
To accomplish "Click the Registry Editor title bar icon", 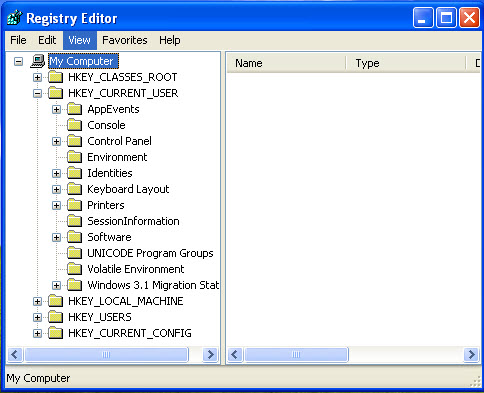I will (15, 18).
